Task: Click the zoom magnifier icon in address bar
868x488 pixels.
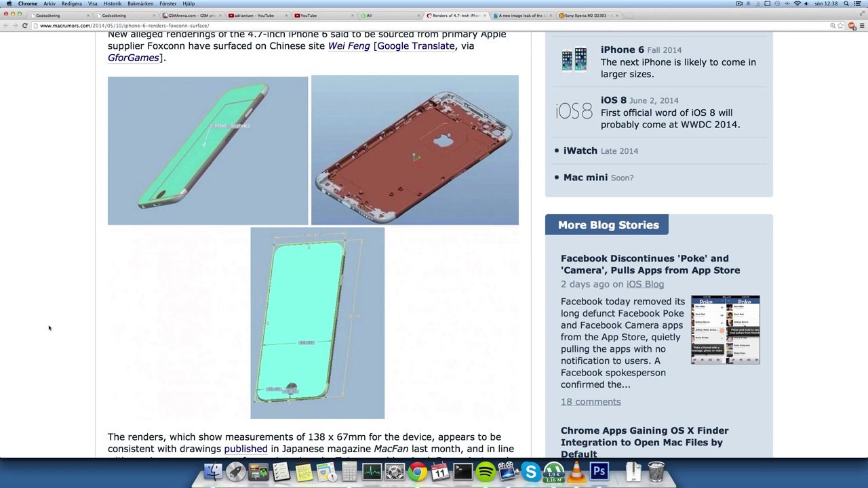Action: click(x=833, y=26)
